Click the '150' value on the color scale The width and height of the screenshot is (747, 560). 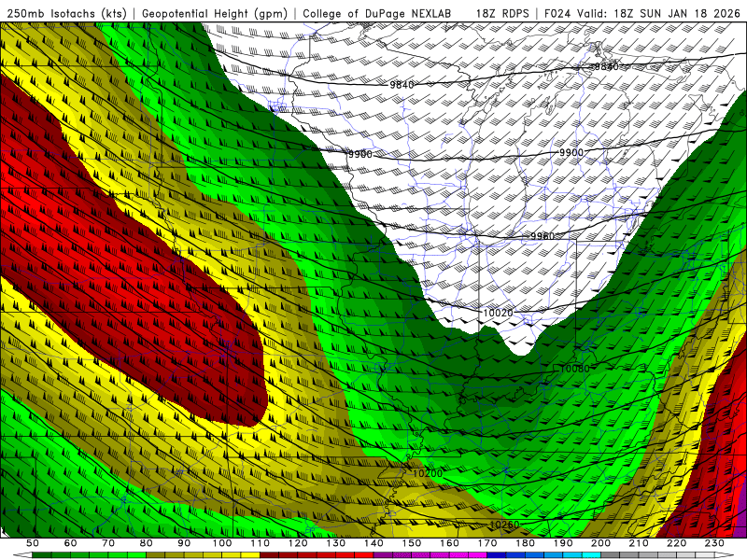coord(412,543)
